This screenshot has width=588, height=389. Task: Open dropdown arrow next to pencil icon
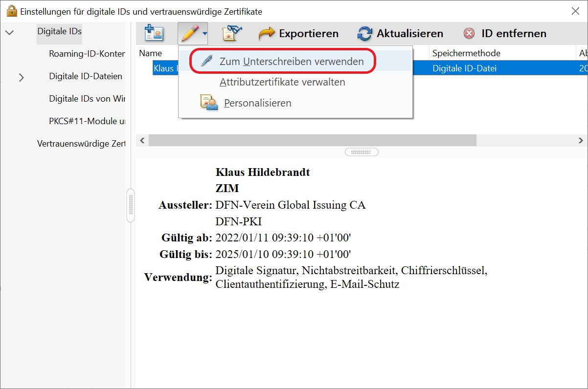tap(204, 34)
